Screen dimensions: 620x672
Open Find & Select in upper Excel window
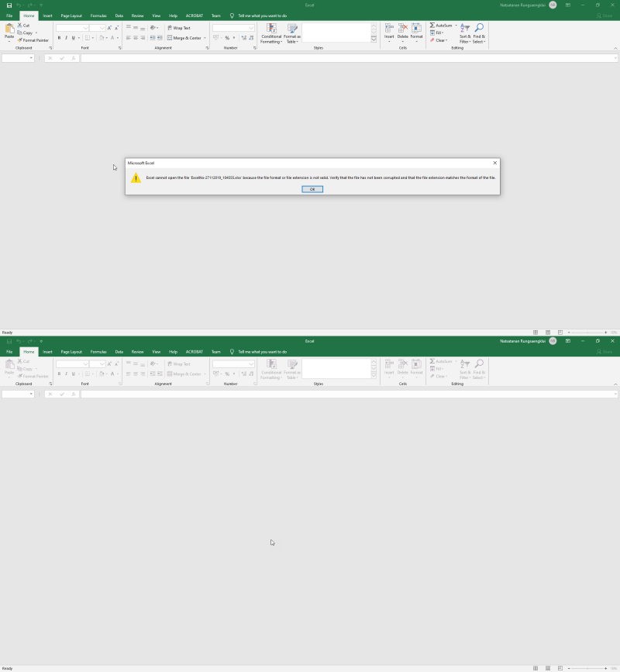pos(479,33)
